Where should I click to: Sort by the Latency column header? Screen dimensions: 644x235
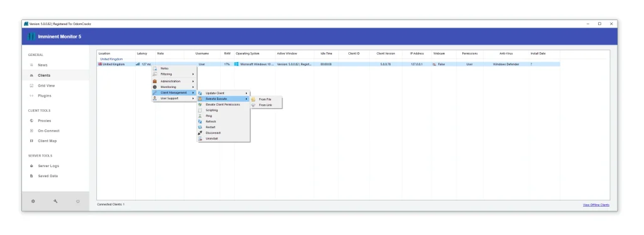click(x=142, y=54)
